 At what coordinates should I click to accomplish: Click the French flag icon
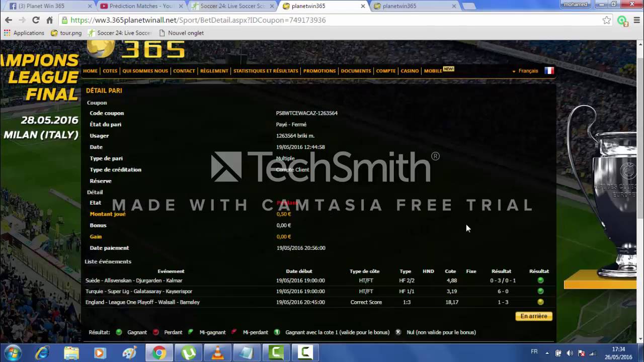[549, 70]
